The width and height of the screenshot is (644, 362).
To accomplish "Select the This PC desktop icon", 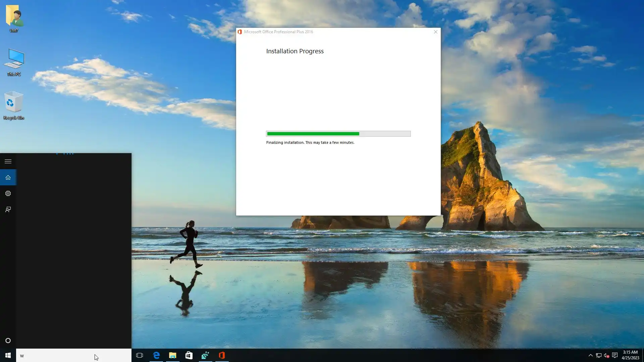I will 14,59.
